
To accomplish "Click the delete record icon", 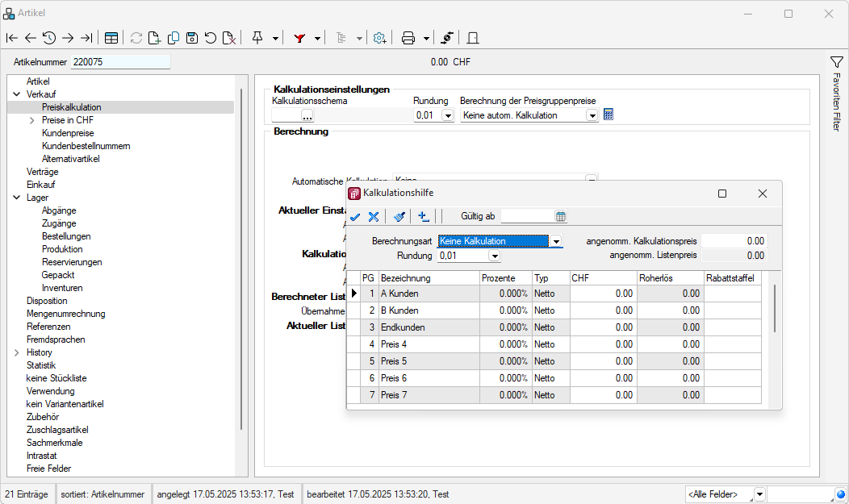I will (x=229, y=38).
